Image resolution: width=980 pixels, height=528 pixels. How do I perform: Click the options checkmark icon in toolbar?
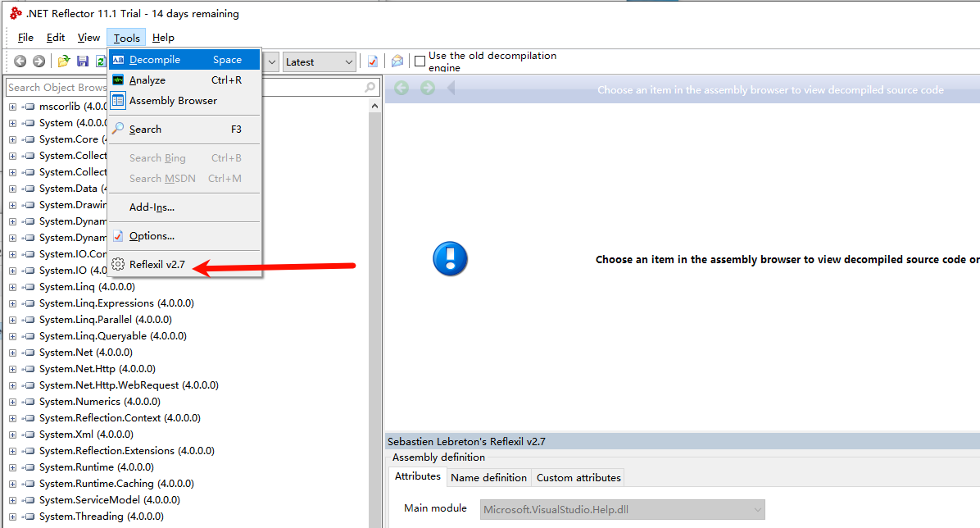point(373,61)
